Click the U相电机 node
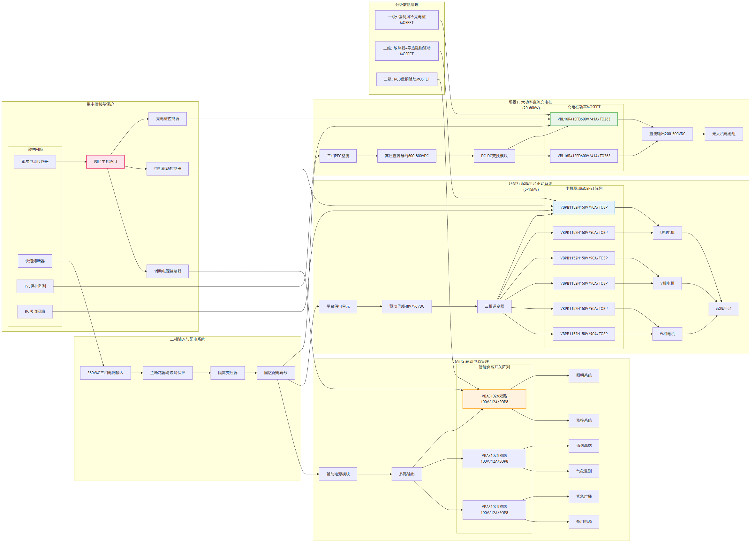Screen dimensions: 756x547 (x=667, y=233)
